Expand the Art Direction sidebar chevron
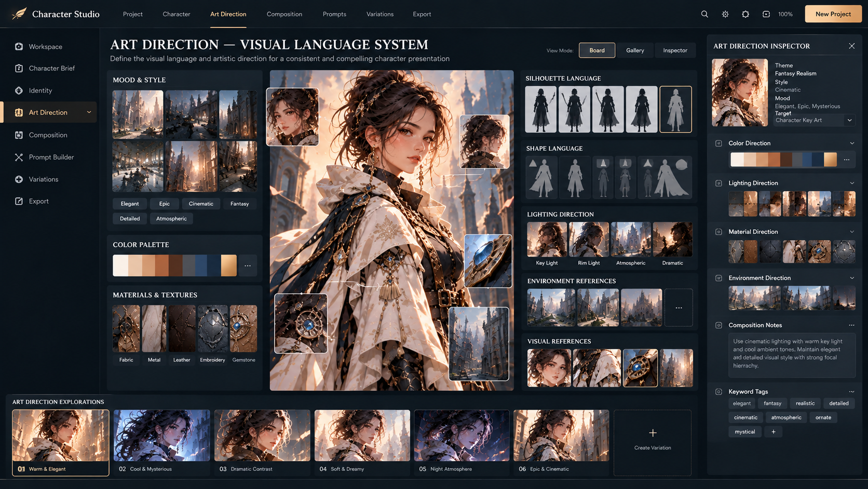The height and width of the screenshot is (489, 868). pyautogui.click(x=89, y=112)
